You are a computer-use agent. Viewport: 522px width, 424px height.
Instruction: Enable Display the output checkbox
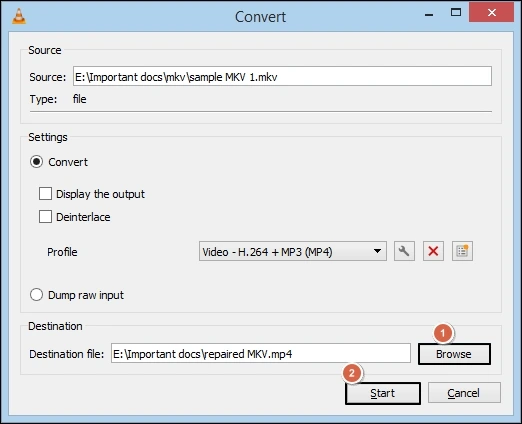coord(45,193)
